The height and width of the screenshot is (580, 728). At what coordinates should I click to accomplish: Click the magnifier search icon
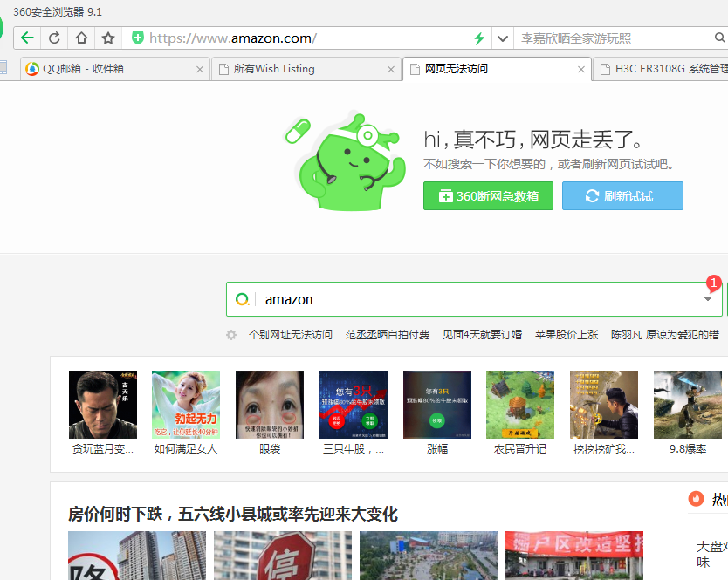(x=719, y=38)
